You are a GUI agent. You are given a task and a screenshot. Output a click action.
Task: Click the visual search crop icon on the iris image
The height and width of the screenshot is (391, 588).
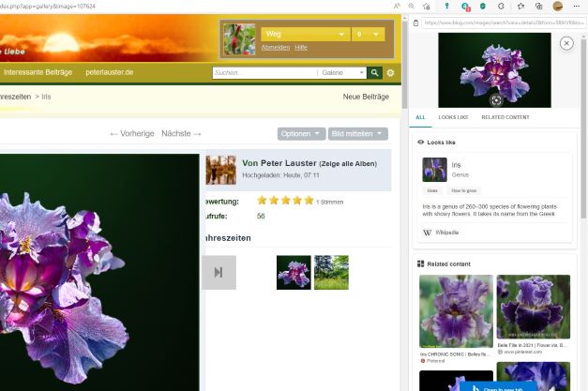tap(496, 99)
